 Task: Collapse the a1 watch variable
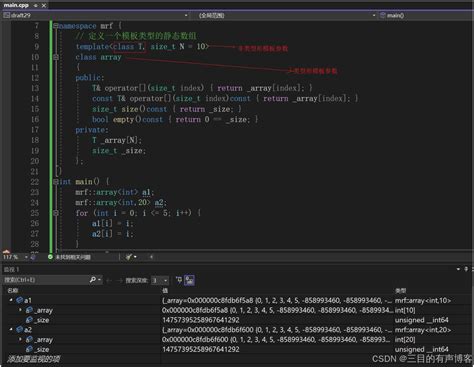click(11, 300)
